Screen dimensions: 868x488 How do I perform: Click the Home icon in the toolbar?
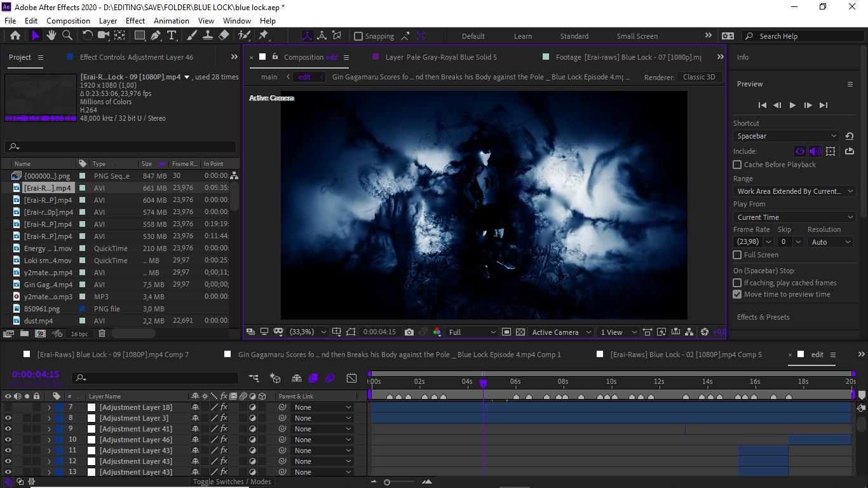[x=15, y=36]
